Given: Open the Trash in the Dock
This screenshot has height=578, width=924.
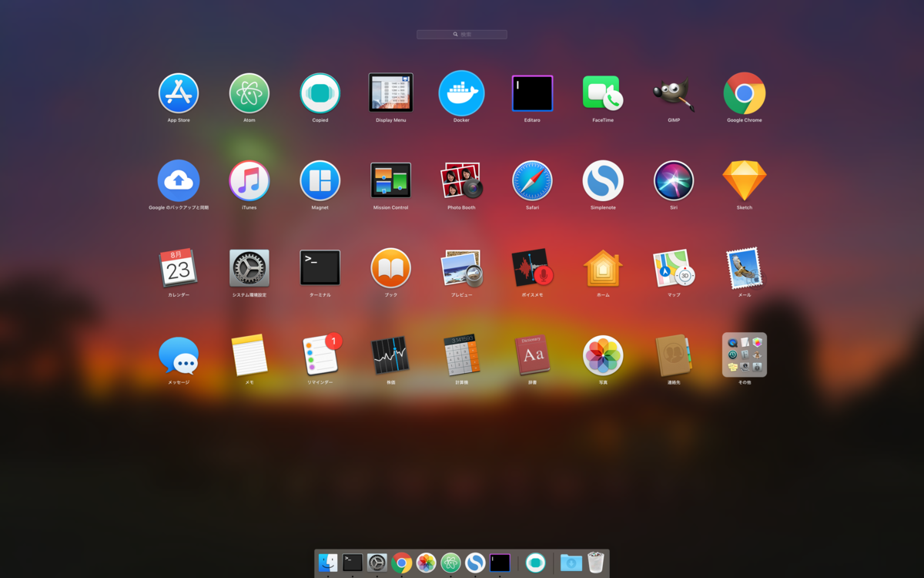Looking at the screenshot, I should click(x=596, y=563).
